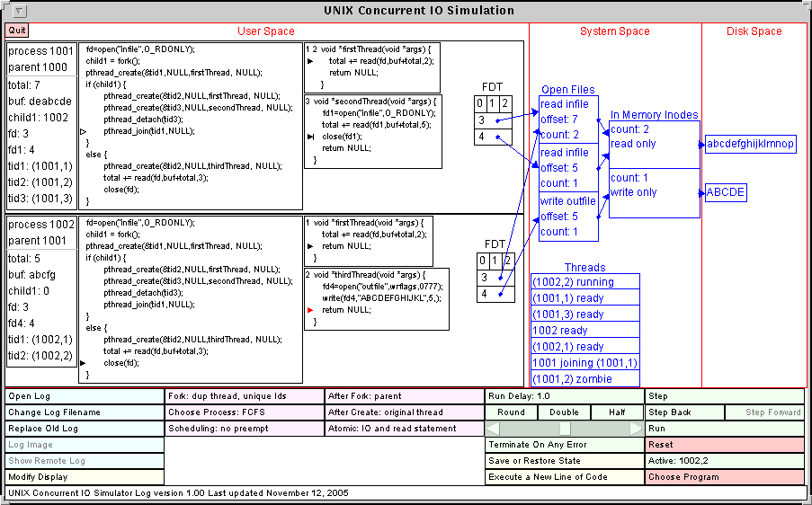Click the abcdefghijklmnop disk file box
Viewport: 812px width, 505px height.
[x=750, y=144]
